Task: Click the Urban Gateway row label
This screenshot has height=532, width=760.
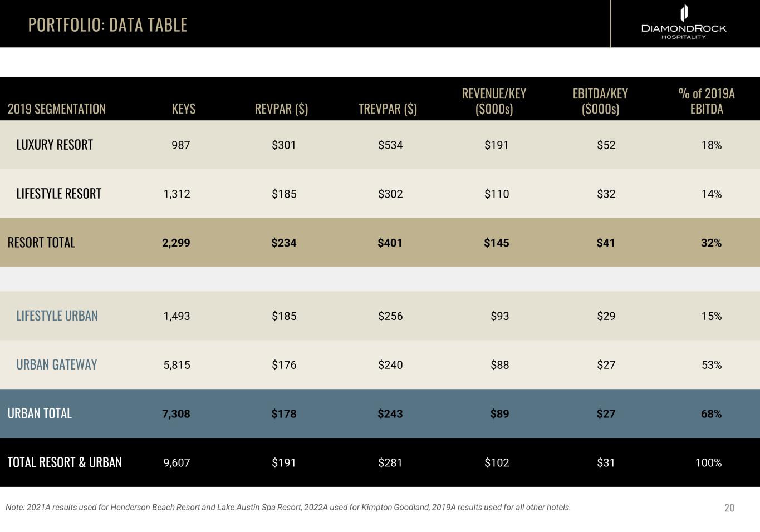Action: coord(56,364)
